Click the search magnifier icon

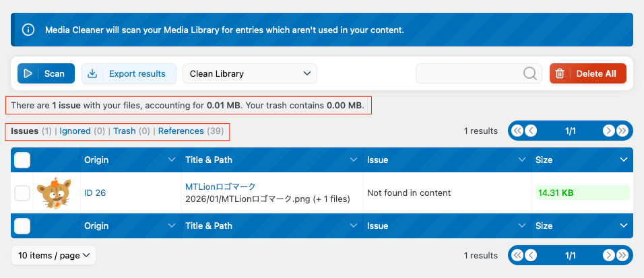[x=530, y=73]
